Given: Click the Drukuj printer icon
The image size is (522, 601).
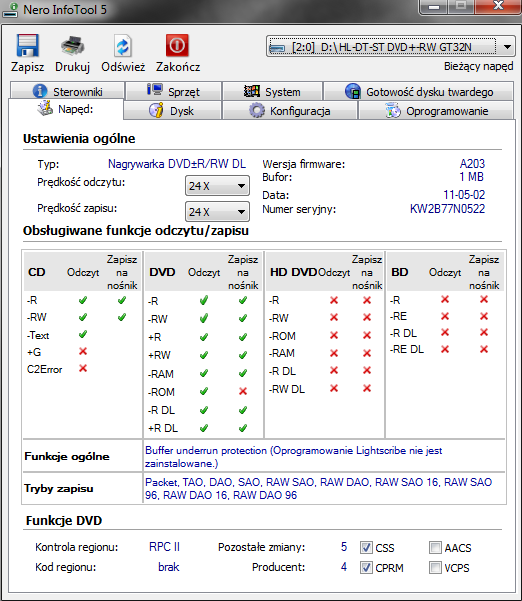Looking at the screenshot, I should tap(72, 46).
